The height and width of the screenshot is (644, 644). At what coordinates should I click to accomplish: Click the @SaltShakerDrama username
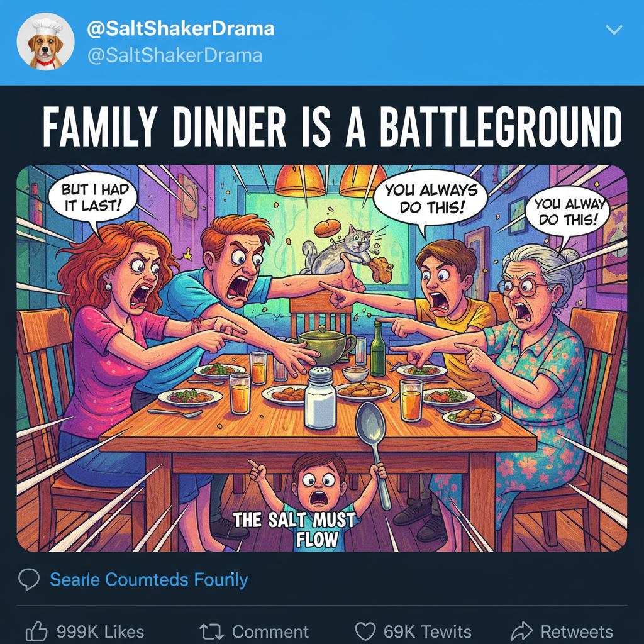click(178, 55)
